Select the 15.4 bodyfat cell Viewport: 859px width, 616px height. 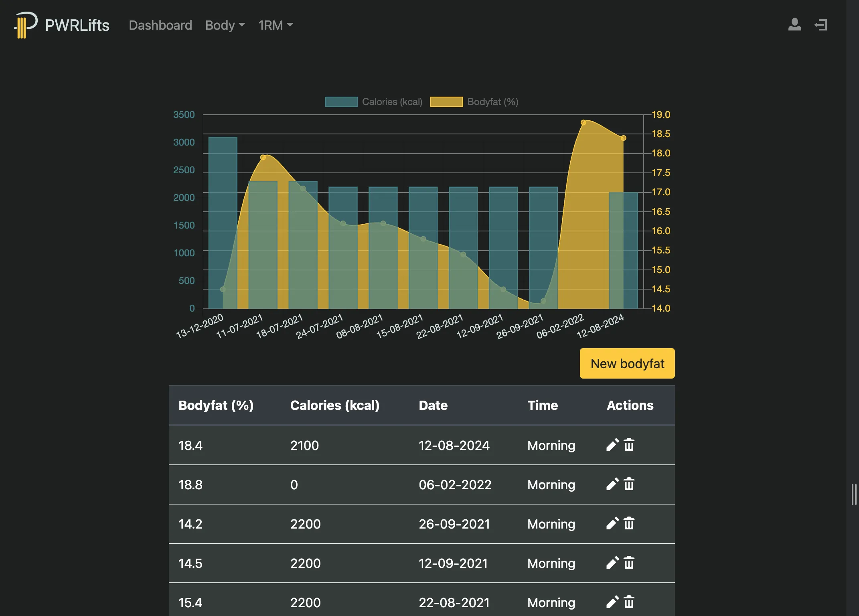(190, 602)
